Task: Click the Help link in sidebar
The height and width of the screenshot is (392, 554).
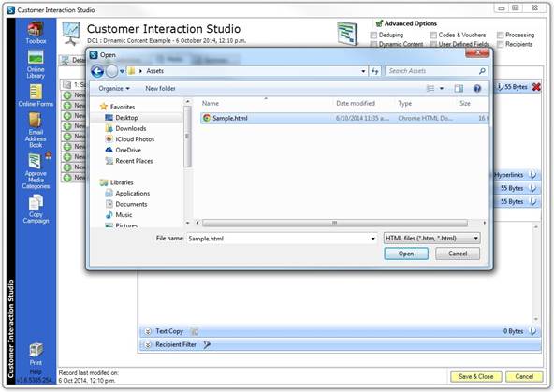Action: coord(36,371)
